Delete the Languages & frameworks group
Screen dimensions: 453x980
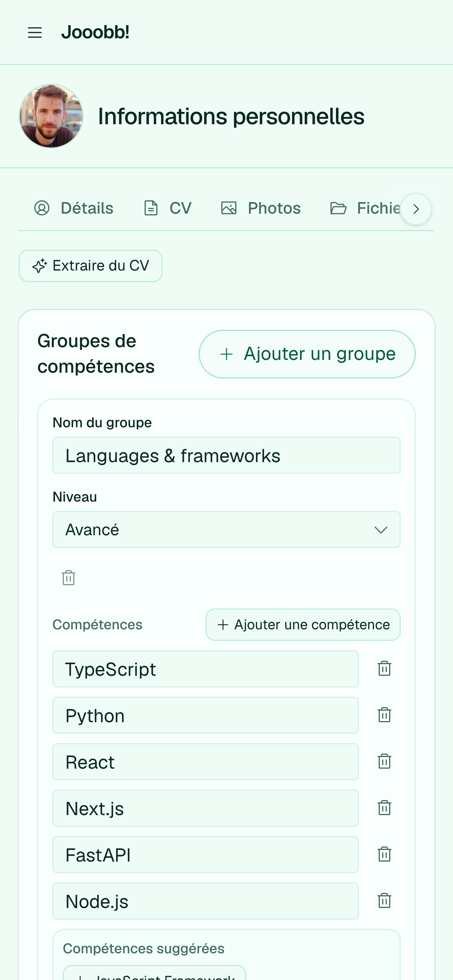(69, 578)
